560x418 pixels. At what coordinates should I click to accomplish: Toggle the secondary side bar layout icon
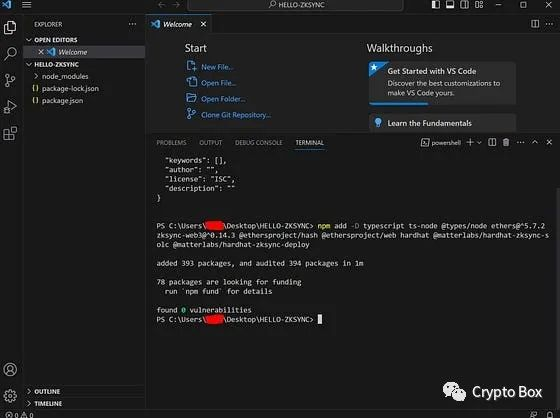pos(464,5)
